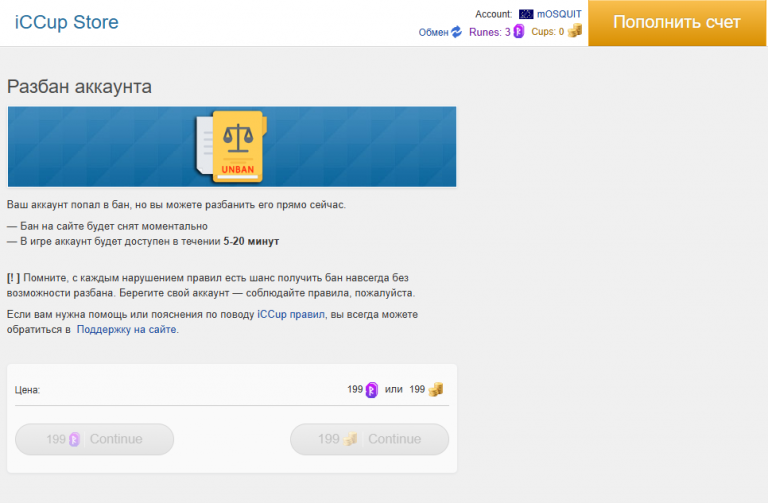Click the Обмен text label
768x503 pixels.
(433, 32)
